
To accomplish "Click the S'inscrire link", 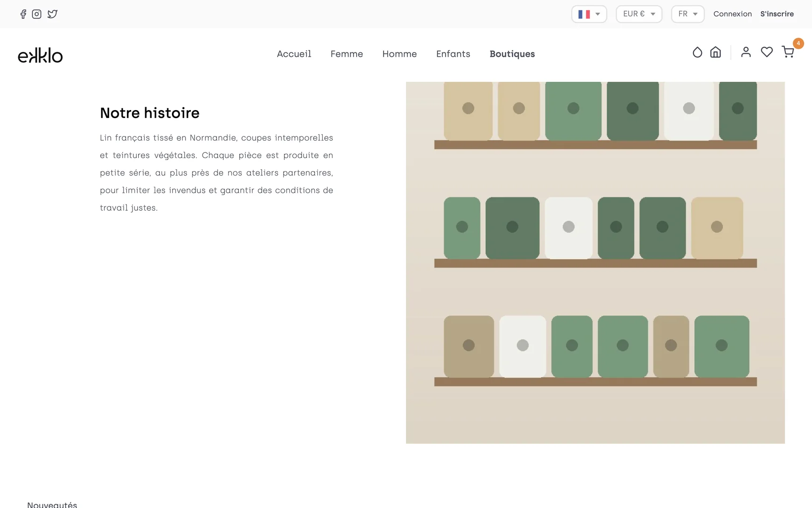I will 777,14.
